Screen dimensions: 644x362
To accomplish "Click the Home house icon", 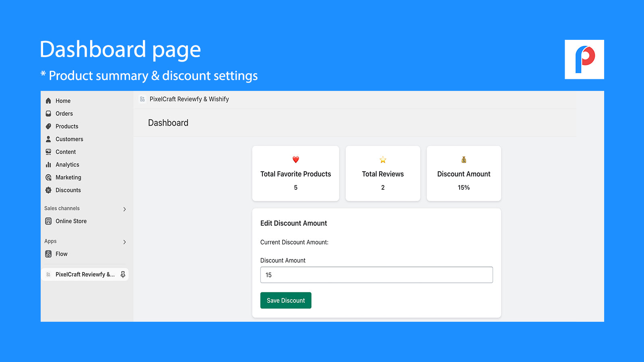I will coord(48,101).
